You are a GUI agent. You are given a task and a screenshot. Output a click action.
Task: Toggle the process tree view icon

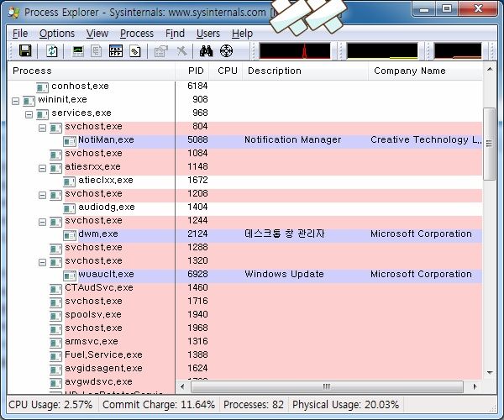click(x=96, y=50)
